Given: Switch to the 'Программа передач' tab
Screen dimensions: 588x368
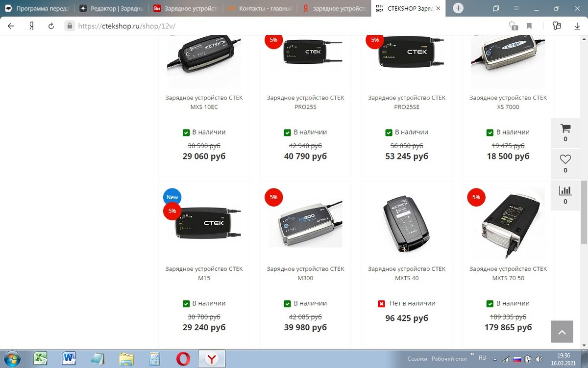Looking at the screenshot, I should [x=38, y=8].
